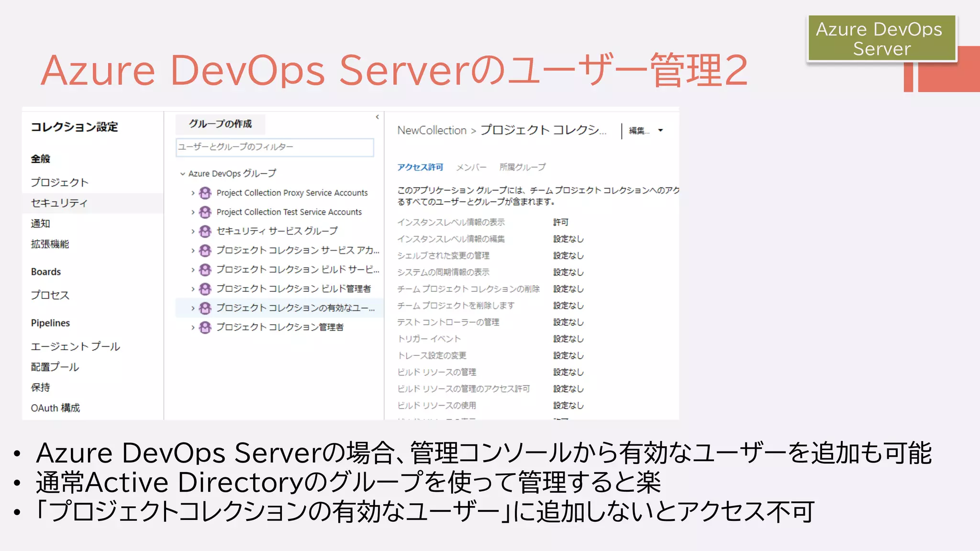
Task: Select Project Collection Test Service Accounts group
Action: click(x=289, y=212)
